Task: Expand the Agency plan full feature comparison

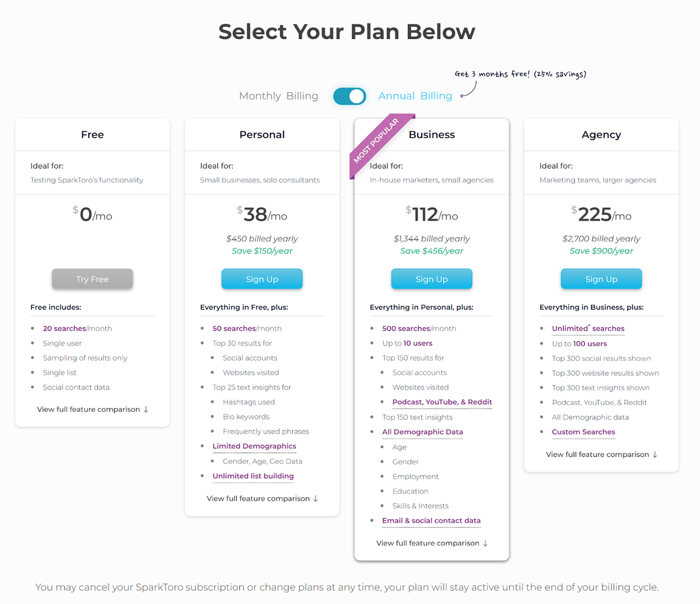Action: point(601,454)
